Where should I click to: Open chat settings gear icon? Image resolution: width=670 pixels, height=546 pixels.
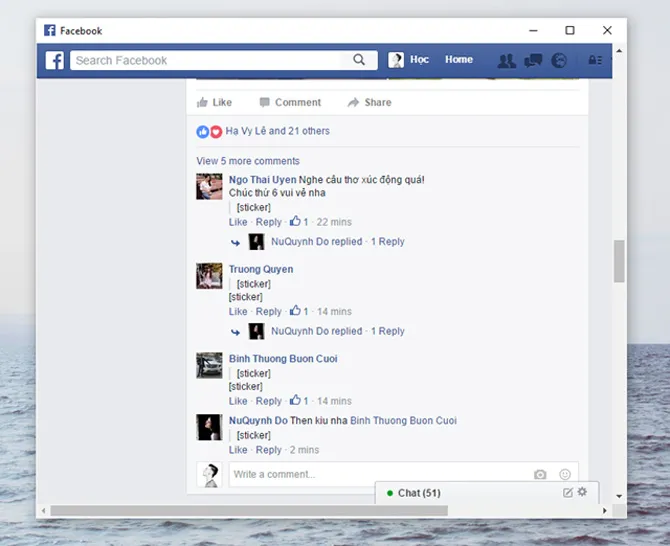click(582, 492)
